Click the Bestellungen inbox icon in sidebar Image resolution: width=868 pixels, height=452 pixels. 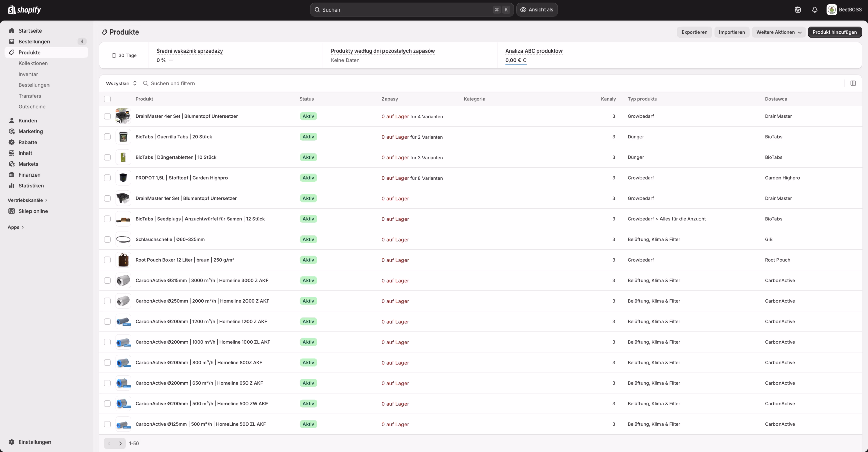point(12,41)
